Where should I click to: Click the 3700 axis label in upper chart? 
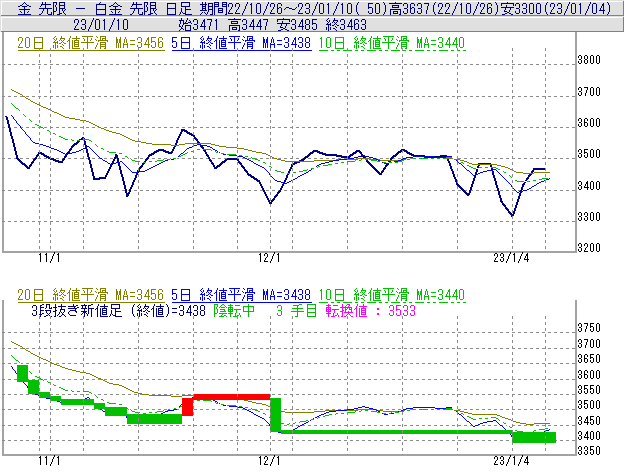(589, 92)
